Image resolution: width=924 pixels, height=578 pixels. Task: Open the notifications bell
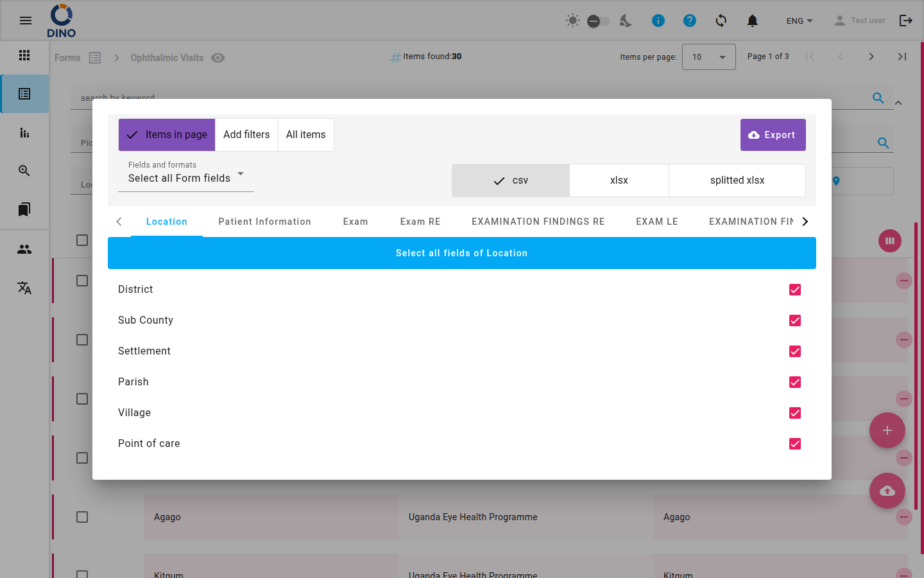753,21
